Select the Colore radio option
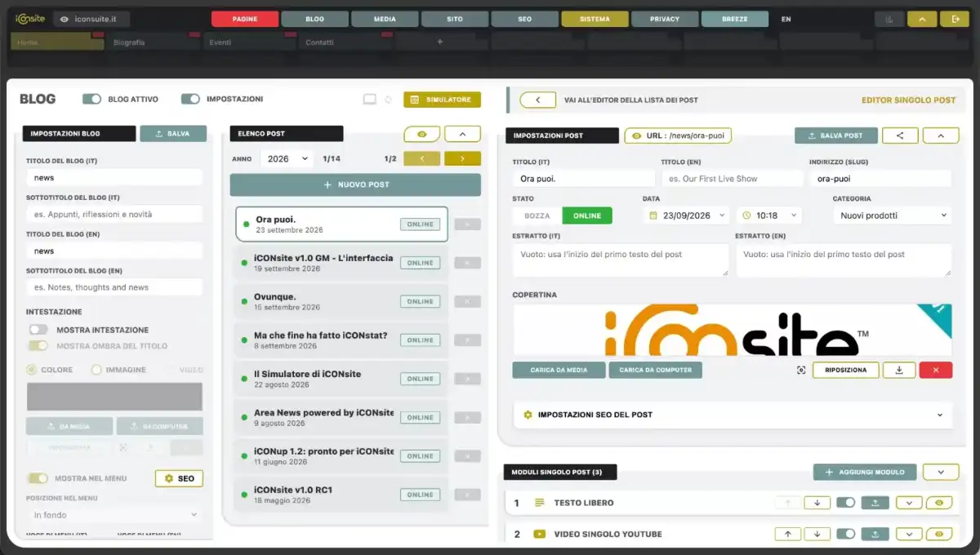This screenshot has height=555, width=980. point(32,370)
